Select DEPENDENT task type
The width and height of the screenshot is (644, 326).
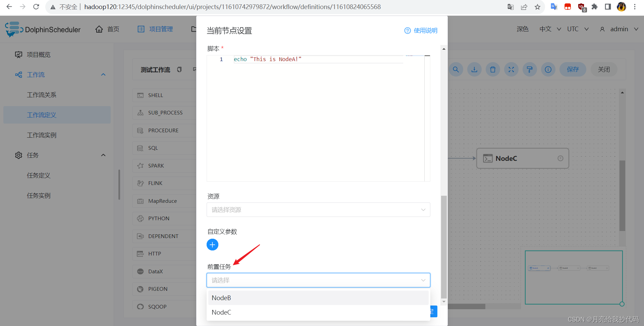pos(164,236)
